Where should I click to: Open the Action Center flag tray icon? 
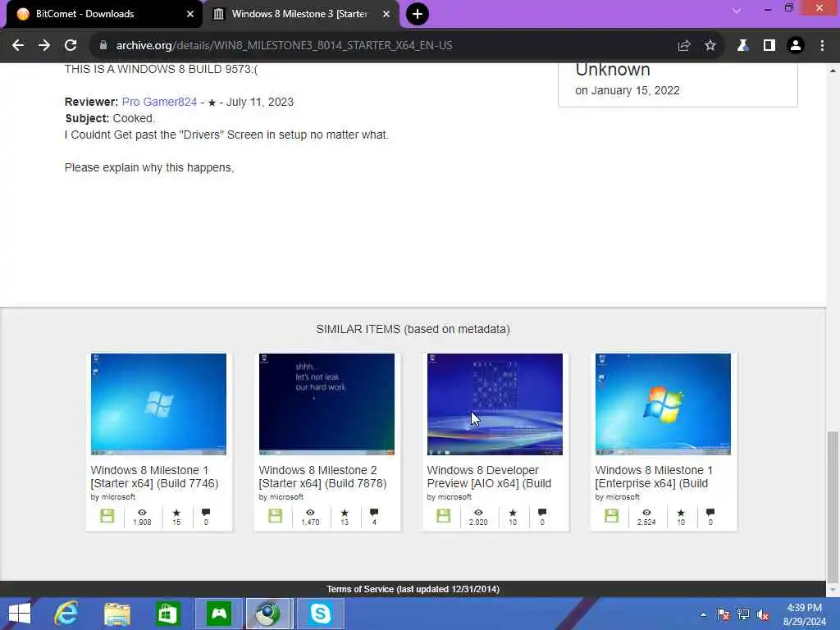pos(723,614)
